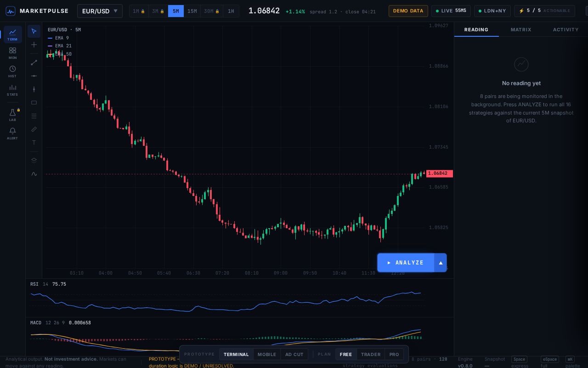Select the locked 1M timeframe
Image resolution: width=588 pixels, height=368 pixels.
[139, 11]
